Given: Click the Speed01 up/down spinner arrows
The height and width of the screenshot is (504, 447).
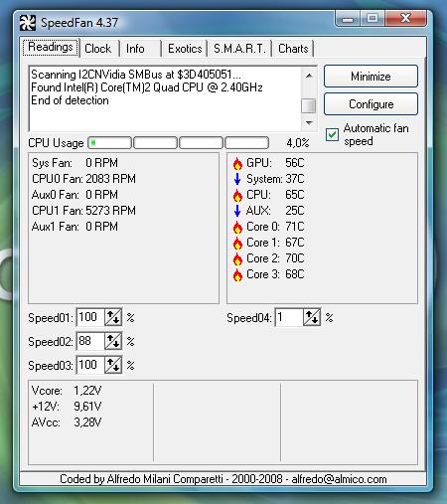Looking at the screenshot, I should tap(113, 317).
